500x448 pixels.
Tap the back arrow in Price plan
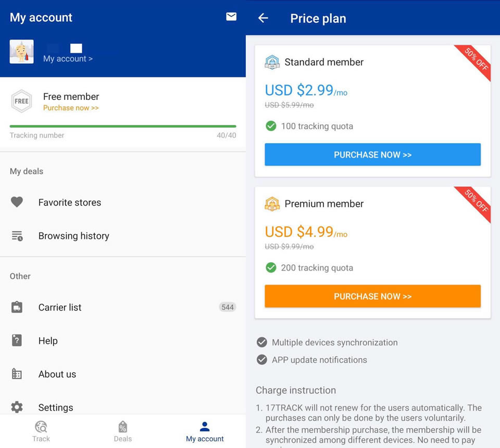(x=263, y=18)
